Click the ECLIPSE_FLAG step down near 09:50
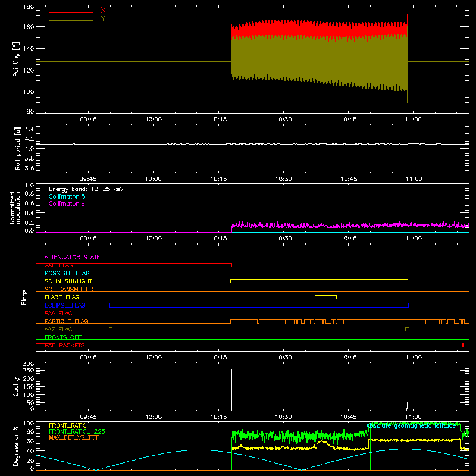 (x=110, y=305)
